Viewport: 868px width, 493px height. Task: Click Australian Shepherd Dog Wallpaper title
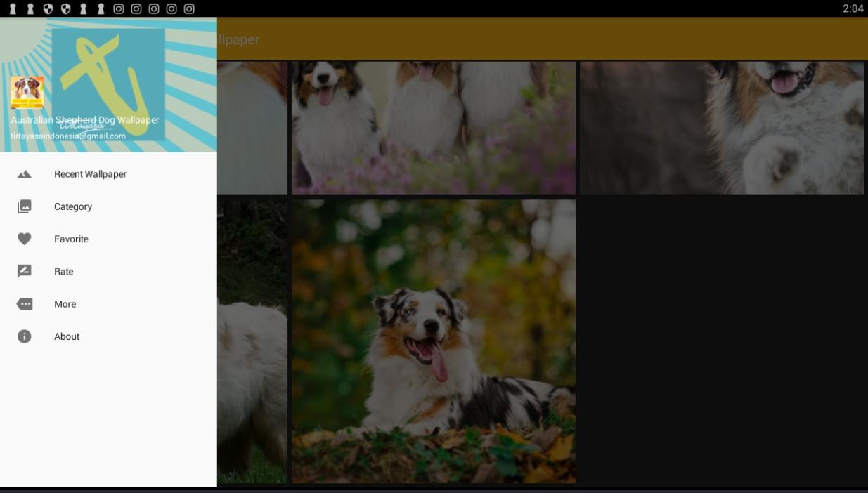(x=85, y=120)
